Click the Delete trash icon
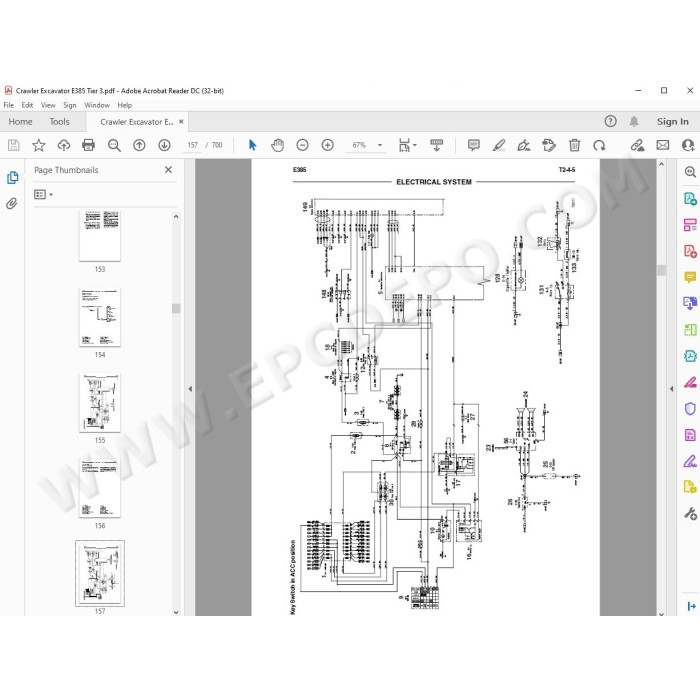The image size is (700, 700). (574, 145)
